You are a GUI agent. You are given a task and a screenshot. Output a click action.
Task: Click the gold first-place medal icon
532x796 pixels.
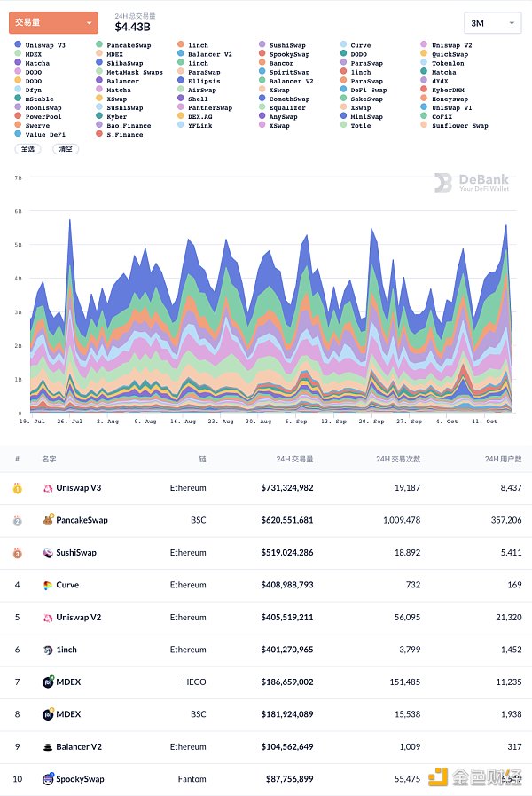point(17,488)
